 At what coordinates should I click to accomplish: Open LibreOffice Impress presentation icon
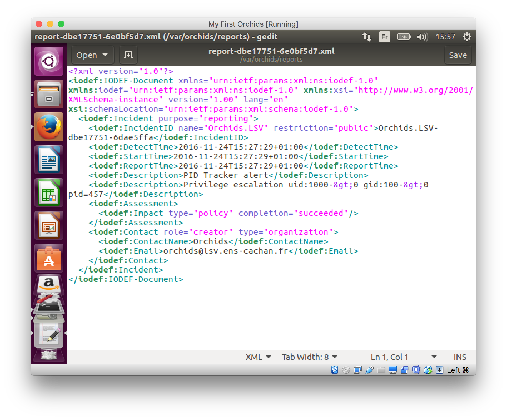coord(49,225)
